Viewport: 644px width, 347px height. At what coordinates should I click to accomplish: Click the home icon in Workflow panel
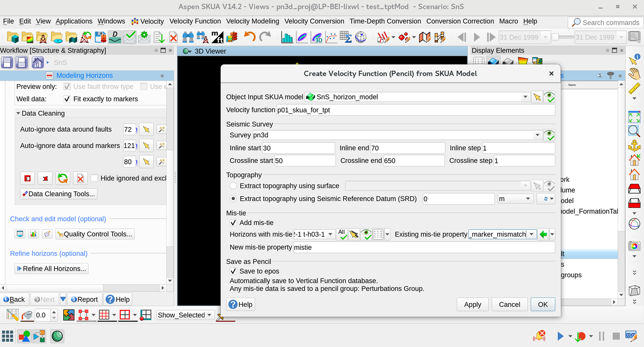click(37, 63)
